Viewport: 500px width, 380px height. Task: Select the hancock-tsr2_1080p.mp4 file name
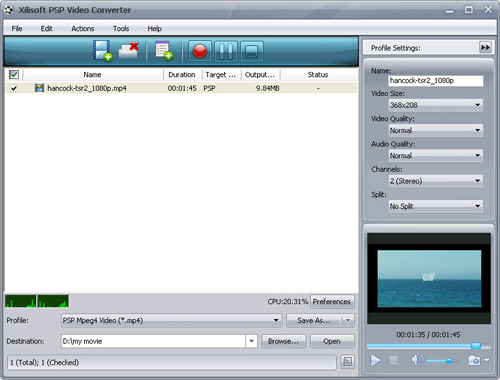pyautogui.click(x=87, y=88)
